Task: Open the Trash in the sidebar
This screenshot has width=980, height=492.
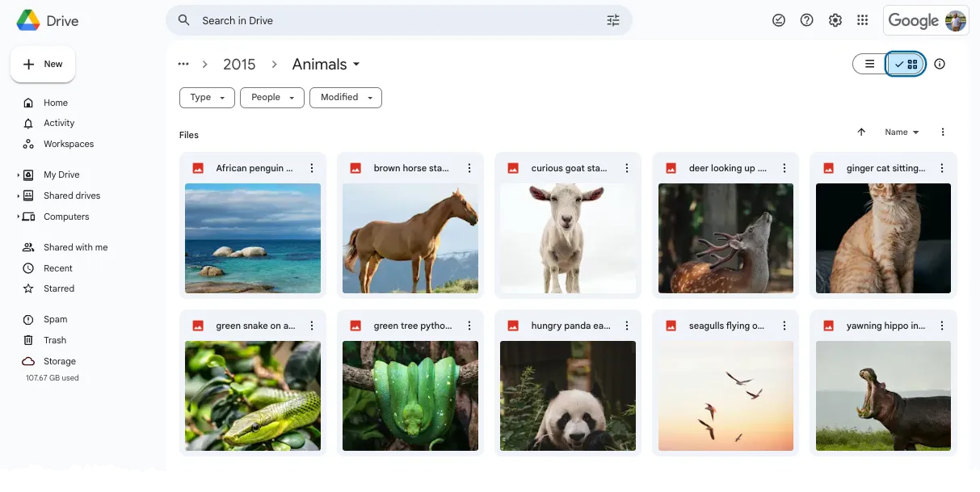Action: click(x=53, y=339)
